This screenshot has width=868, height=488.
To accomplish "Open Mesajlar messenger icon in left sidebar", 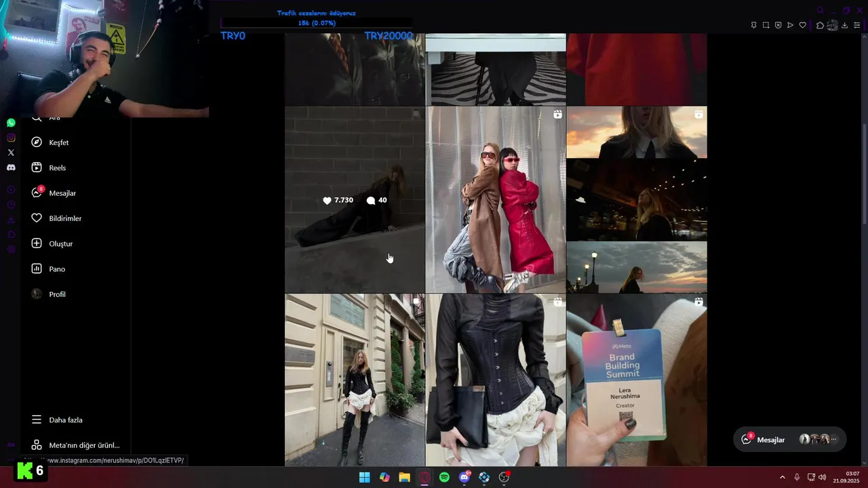I will click(37, 192).
